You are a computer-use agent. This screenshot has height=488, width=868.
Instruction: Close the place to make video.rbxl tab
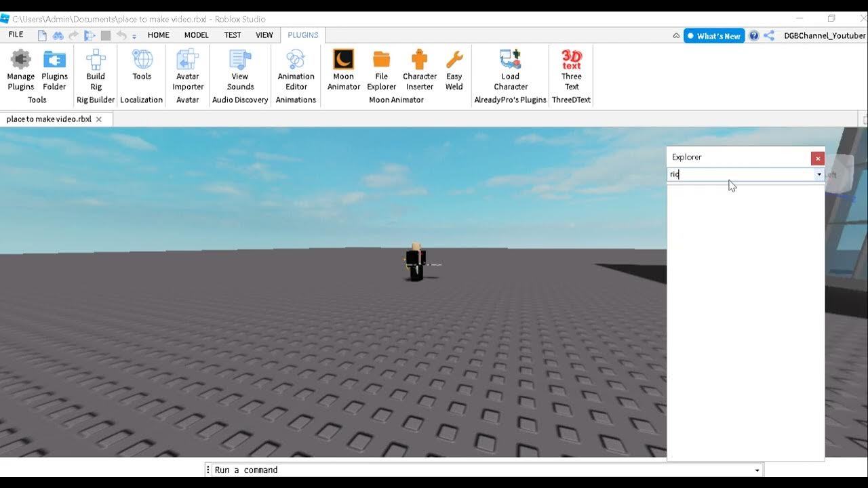[99, 119]
